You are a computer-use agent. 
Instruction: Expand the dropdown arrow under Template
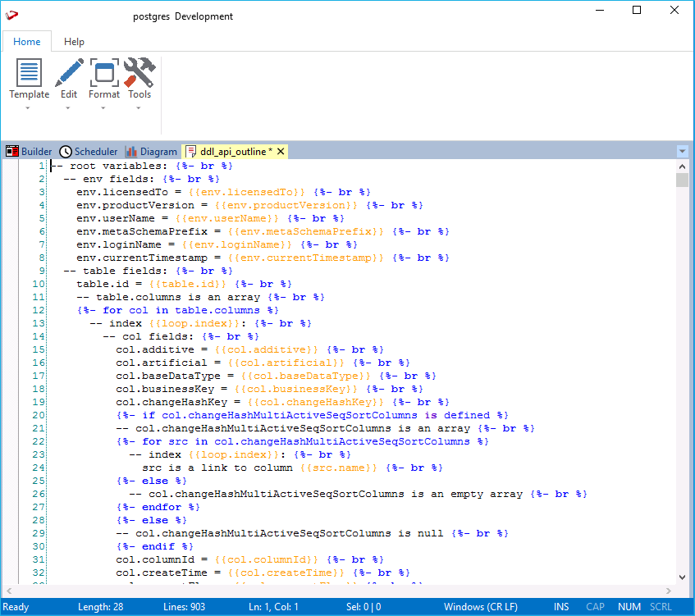coord(29,107)
